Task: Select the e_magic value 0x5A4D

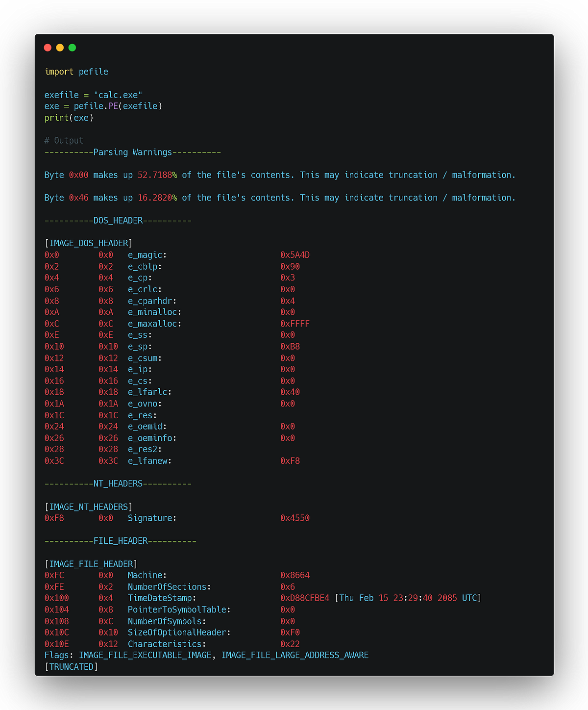Action: (294, 254)
